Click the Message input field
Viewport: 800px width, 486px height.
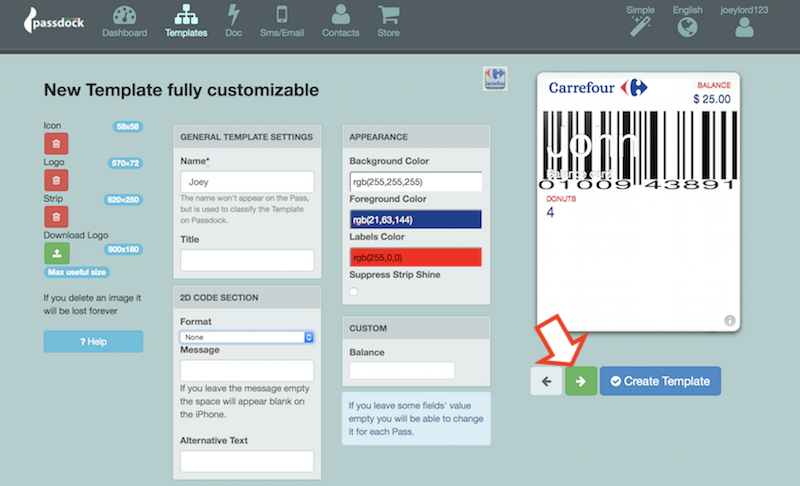click(247, 371)
